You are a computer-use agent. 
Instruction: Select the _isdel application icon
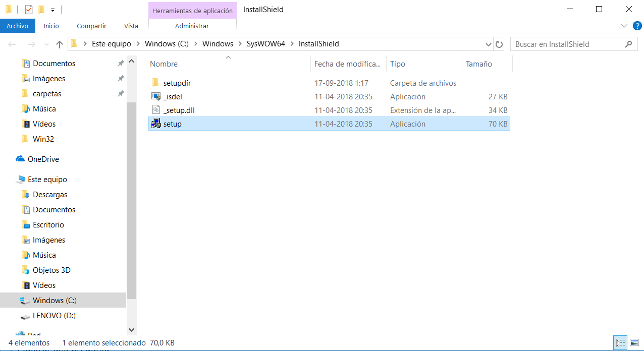click(156, 96)
